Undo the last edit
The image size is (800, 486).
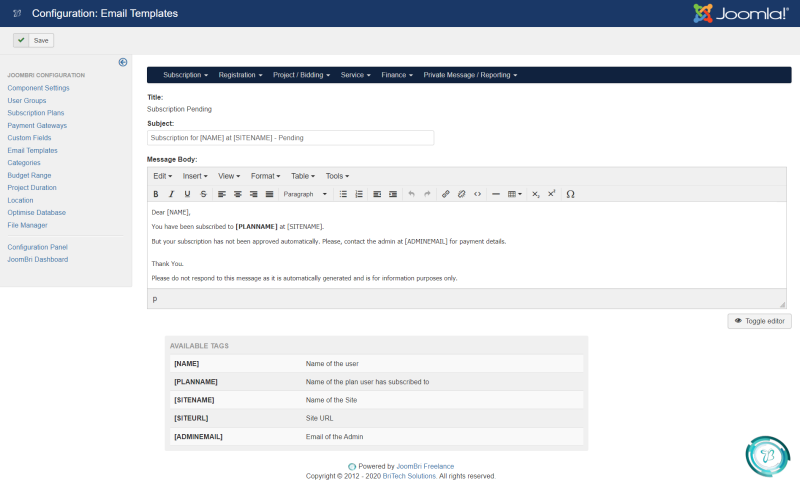pyautogui.click(x=411, y=194)
